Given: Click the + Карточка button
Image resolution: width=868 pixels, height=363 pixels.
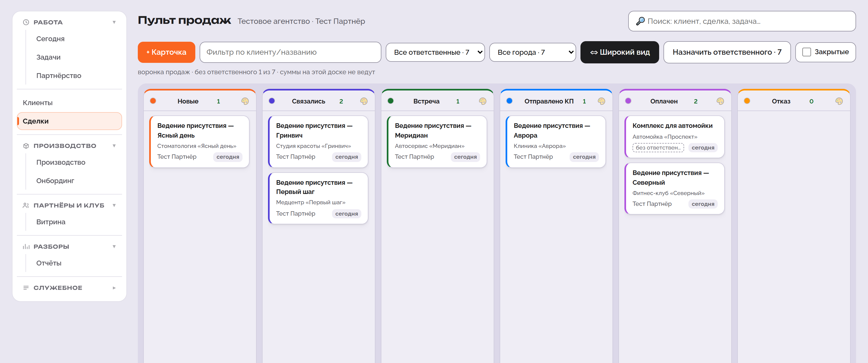Looking at the screenshot, I should click(166, 52).
